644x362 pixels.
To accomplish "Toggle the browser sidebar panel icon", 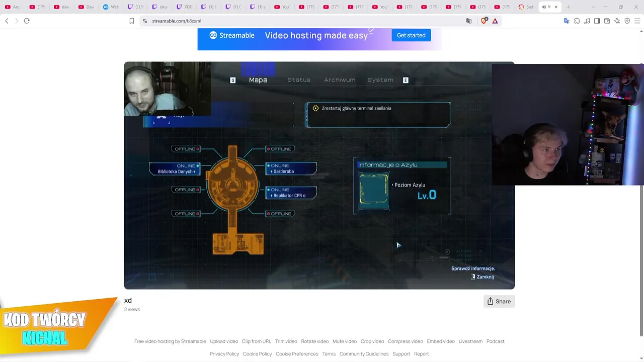I will click(x=597, y=21).
